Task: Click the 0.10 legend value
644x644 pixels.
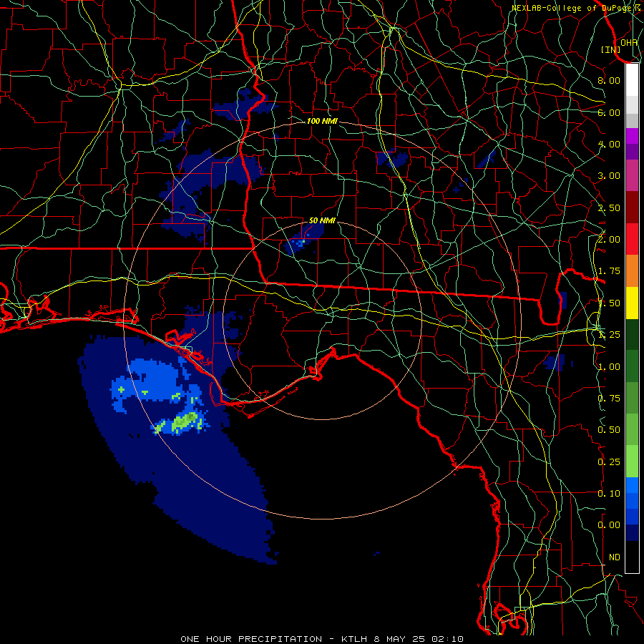Action: coord(609,494)
